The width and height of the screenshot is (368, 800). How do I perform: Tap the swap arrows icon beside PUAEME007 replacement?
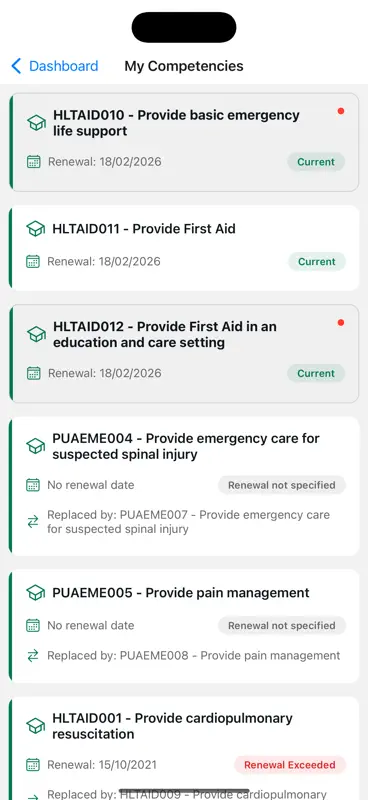click(x=33, y=522)
